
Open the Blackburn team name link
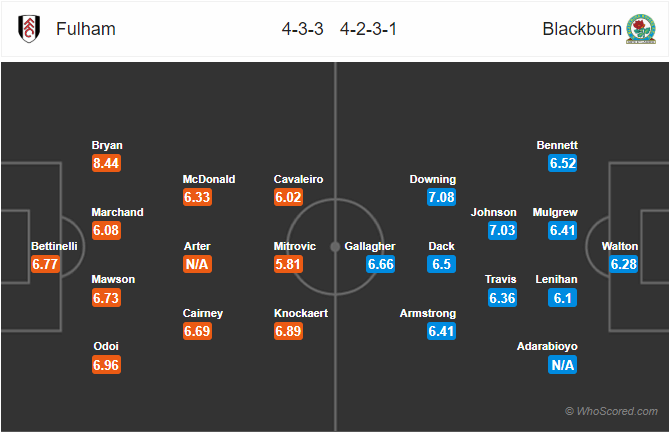(582, 29)
